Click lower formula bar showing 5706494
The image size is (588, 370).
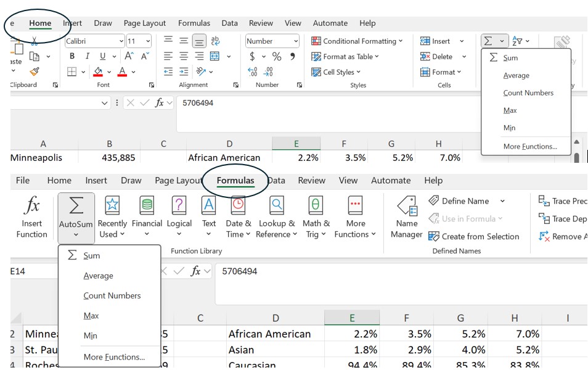[401, 284]
